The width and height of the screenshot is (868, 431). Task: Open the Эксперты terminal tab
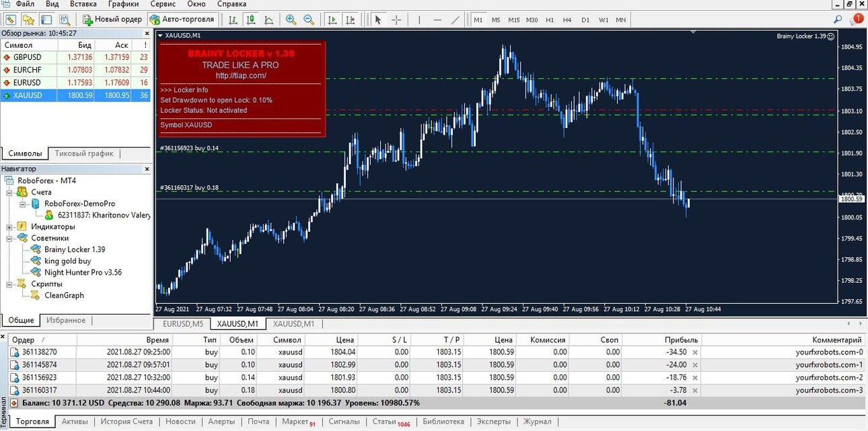click(x=493, y=422)
